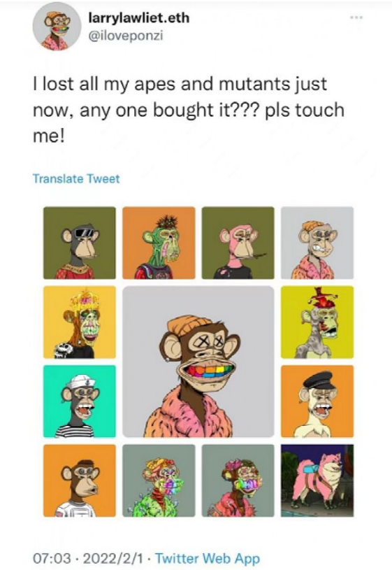
Task: Open Twitter Web App source link
Action: (x=208, y=558)
